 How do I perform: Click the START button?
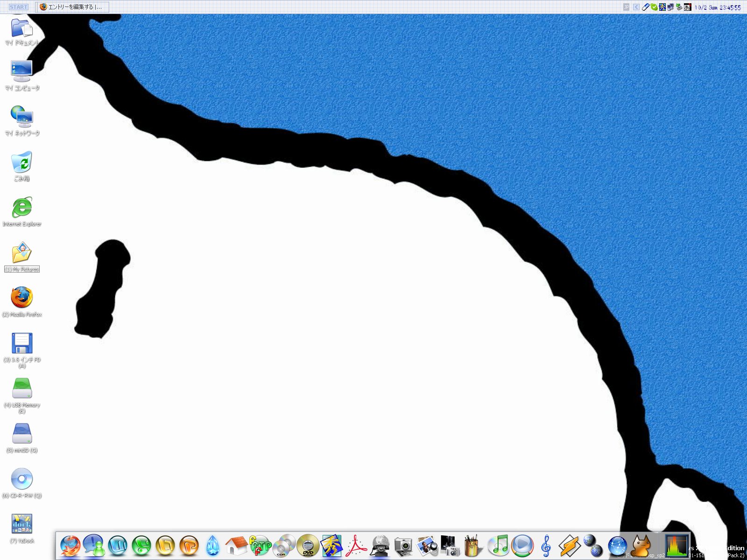pos(19,7)
